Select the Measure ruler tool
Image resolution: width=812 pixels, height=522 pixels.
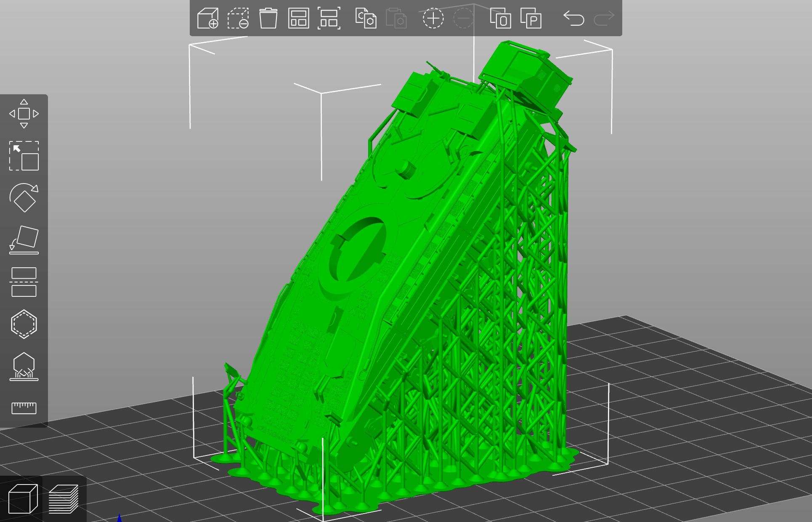click(x=24, y=408)
